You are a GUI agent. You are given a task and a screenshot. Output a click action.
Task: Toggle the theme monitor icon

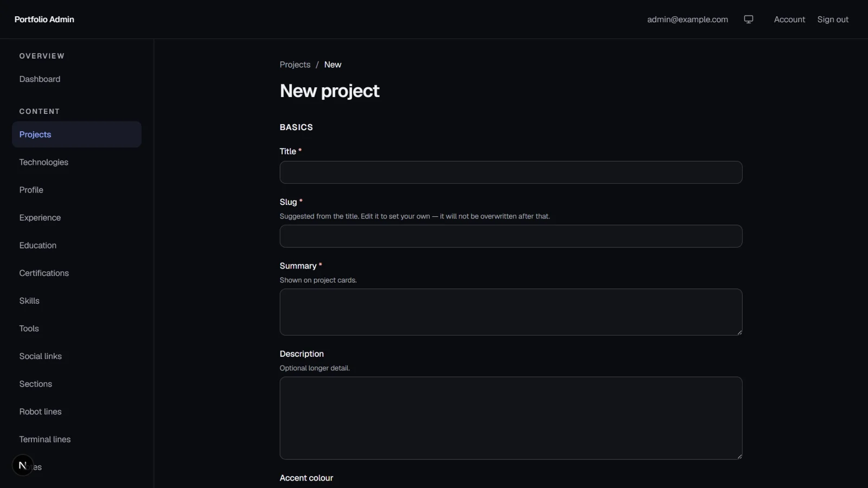[x=749, y=20]
